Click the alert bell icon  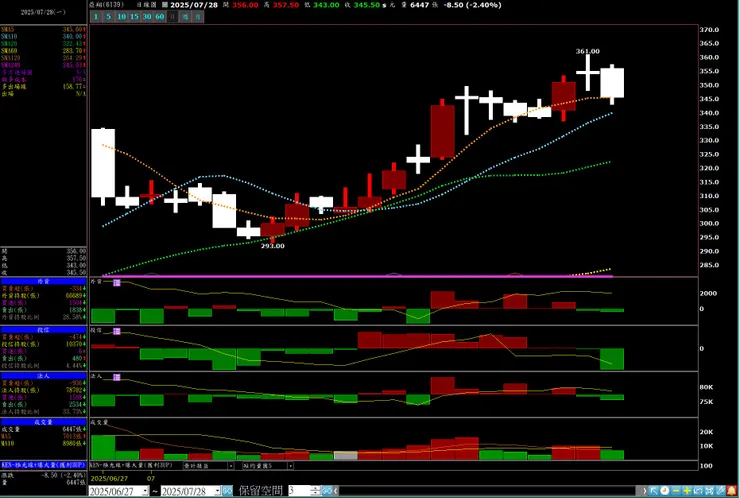[732, 491]
